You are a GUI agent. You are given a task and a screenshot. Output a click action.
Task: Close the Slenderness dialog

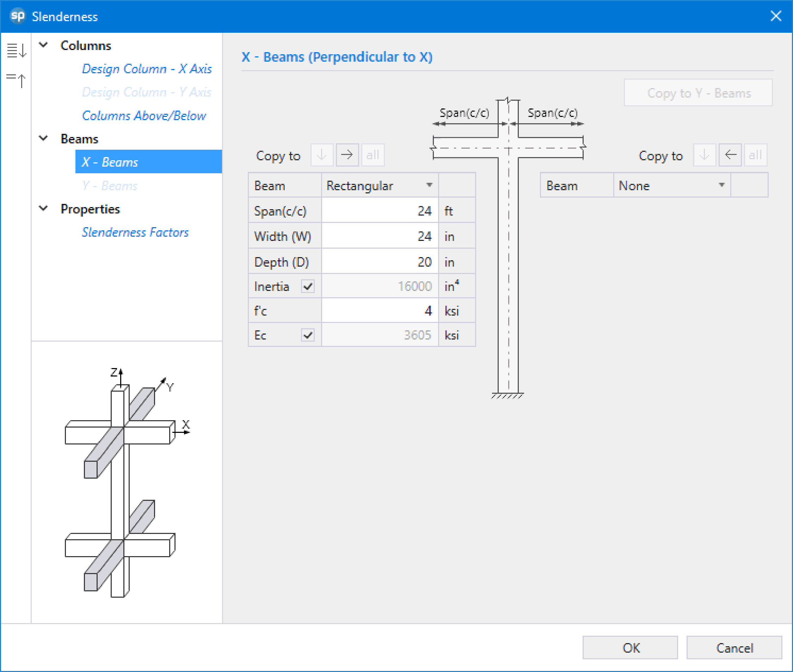776,16
